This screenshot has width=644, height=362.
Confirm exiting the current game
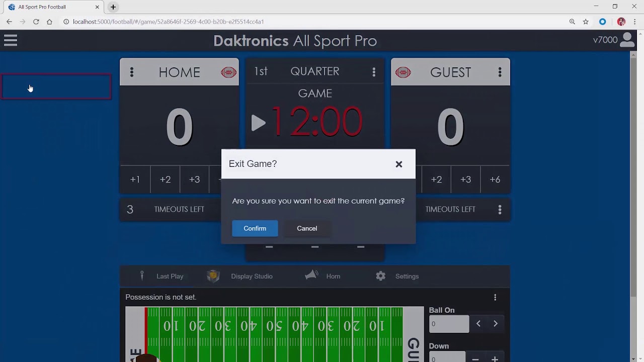point(255,228)
